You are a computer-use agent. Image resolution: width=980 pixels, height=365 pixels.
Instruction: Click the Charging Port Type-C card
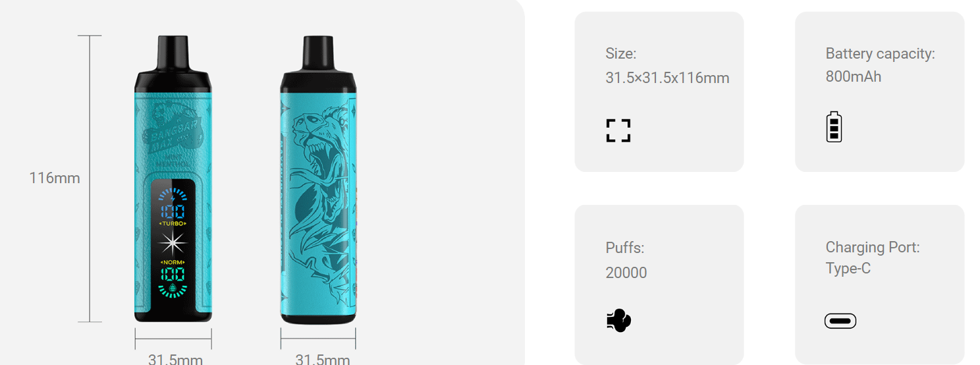pyautogui.click(x=880, y=285)
